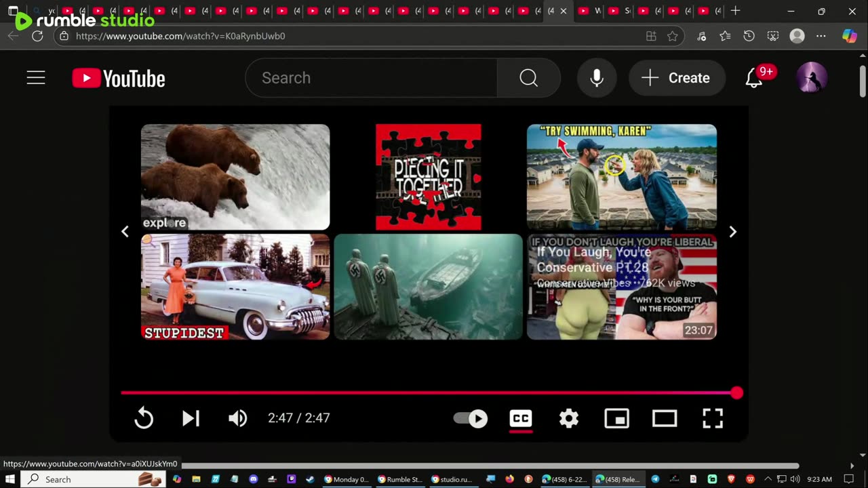Switch to the tab labeled W
This screenshot has width=868, height=488.
[589, 11]
